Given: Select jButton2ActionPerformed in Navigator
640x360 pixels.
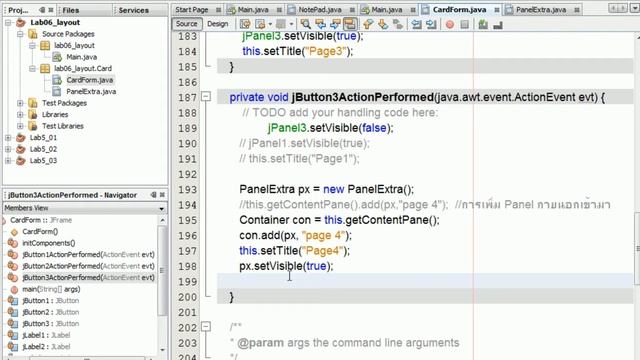Looking at the screenshot, I should click(88, 266).
